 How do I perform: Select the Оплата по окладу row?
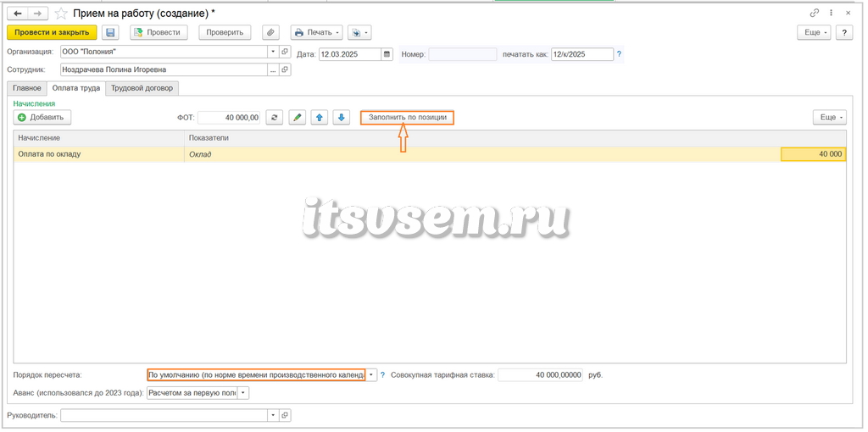coord(430,154)
